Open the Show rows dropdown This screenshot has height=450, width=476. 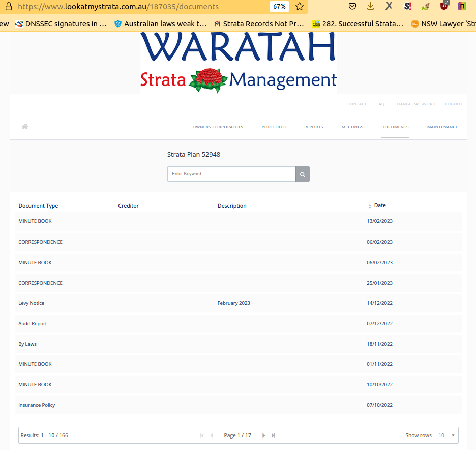click(448, 435)
